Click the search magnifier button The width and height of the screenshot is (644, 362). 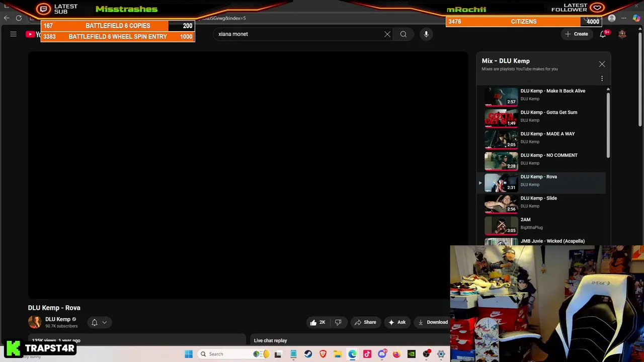[404, 34]
